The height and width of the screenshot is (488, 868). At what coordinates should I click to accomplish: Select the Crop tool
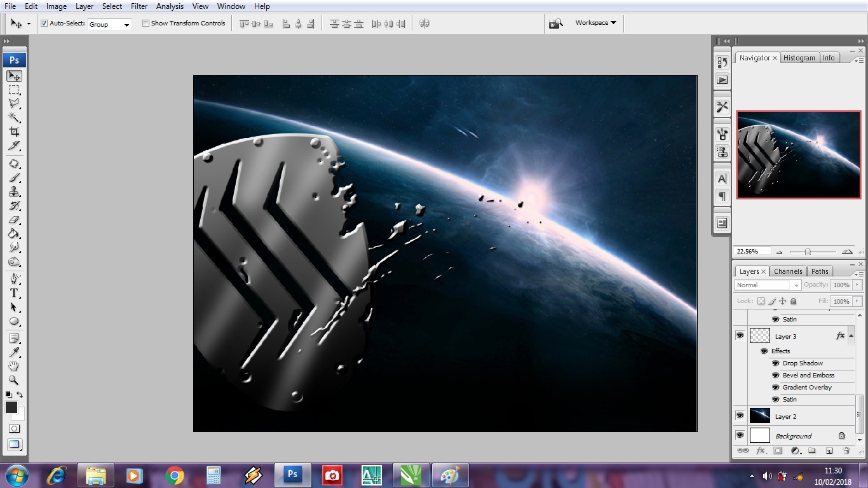(14, 132)
